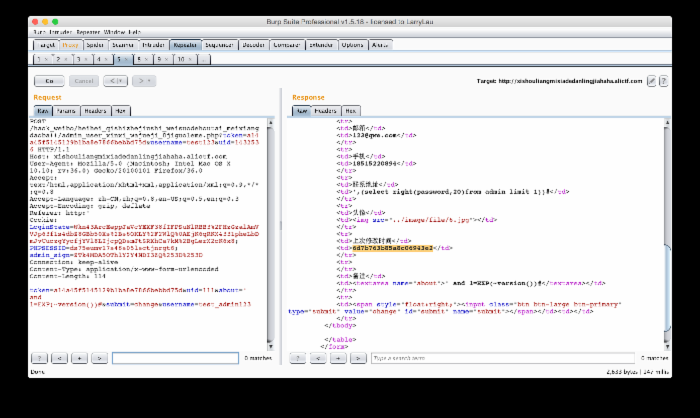Click the request search help button
700x418 pixels.
click(x=41, y=358)
